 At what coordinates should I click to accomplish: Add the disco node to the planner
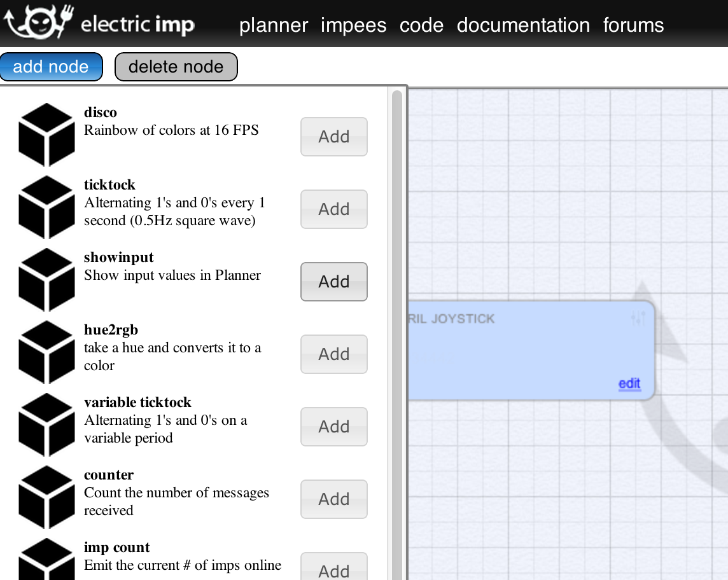click(x=333, y=137)
